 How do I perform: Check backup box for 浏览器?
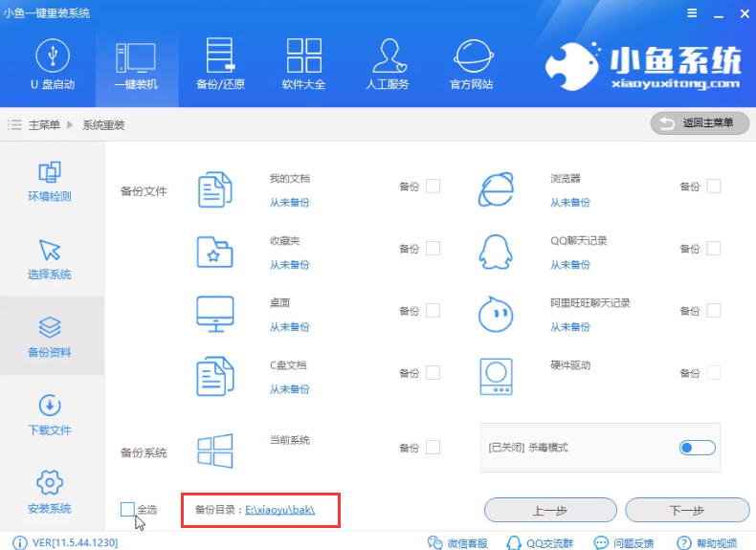(714, 187)
